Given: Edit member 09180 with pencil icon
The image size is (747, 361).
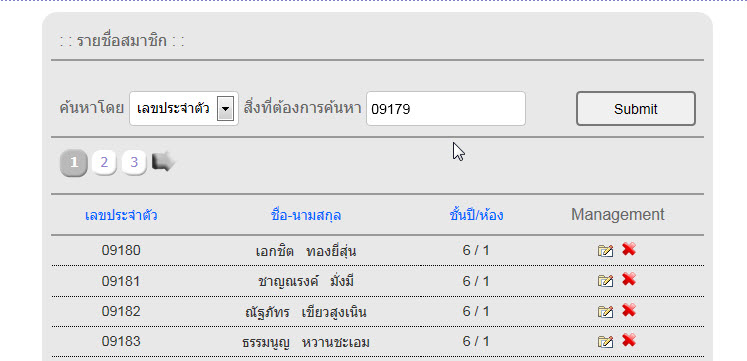Looking at the screenshot, I should [x=605, y=251].
